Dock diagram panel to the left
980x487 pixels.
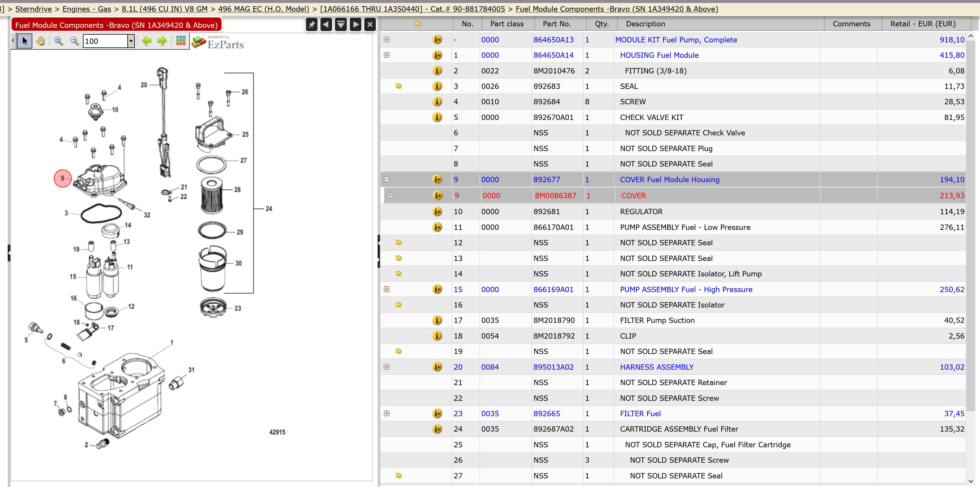point(326,25)
